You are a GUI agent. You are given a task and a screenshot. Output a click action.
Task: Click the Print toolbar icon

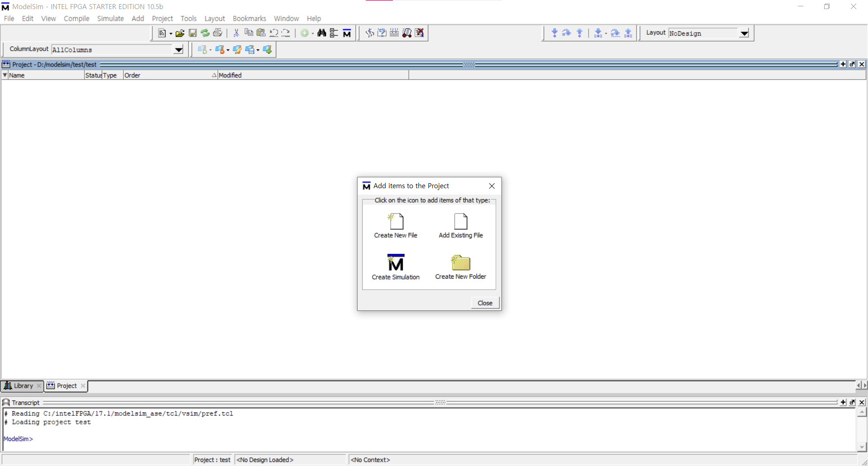pyautogui.click(x=218, y=33)
